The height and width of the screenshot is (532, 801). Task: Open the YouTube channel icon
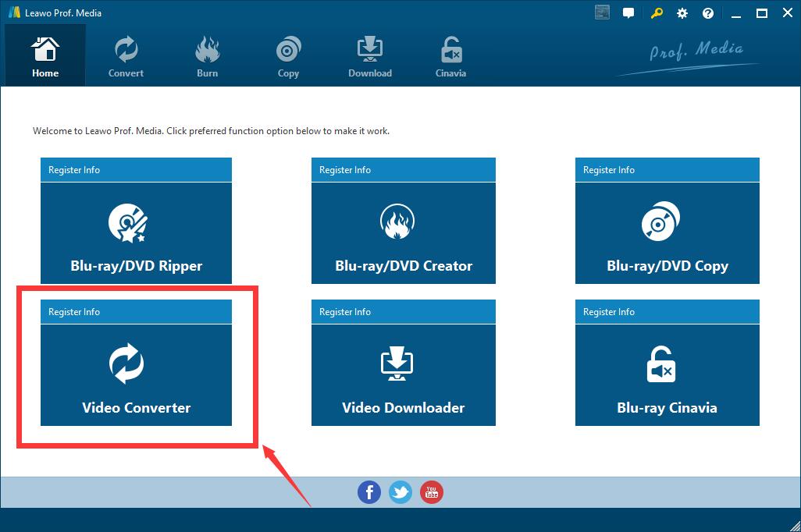click(x=432, y=492)
